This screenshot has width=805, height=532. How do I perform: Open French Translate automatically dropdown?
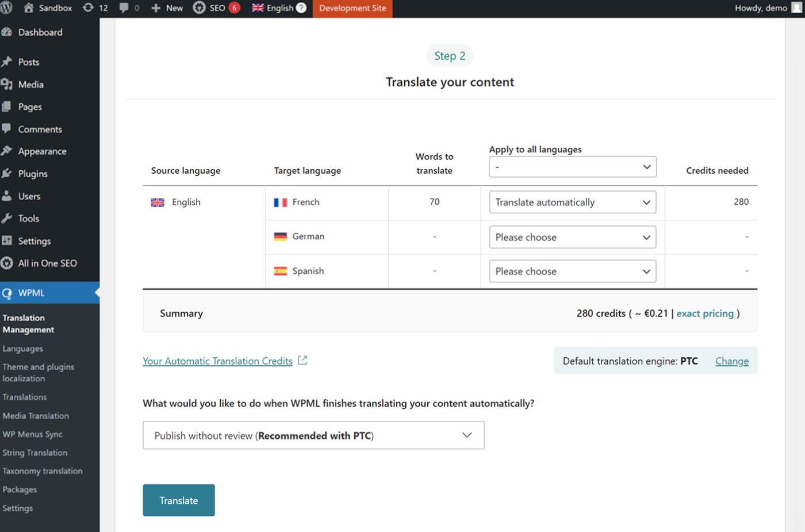pyautogui.click(x=573, y=202)
